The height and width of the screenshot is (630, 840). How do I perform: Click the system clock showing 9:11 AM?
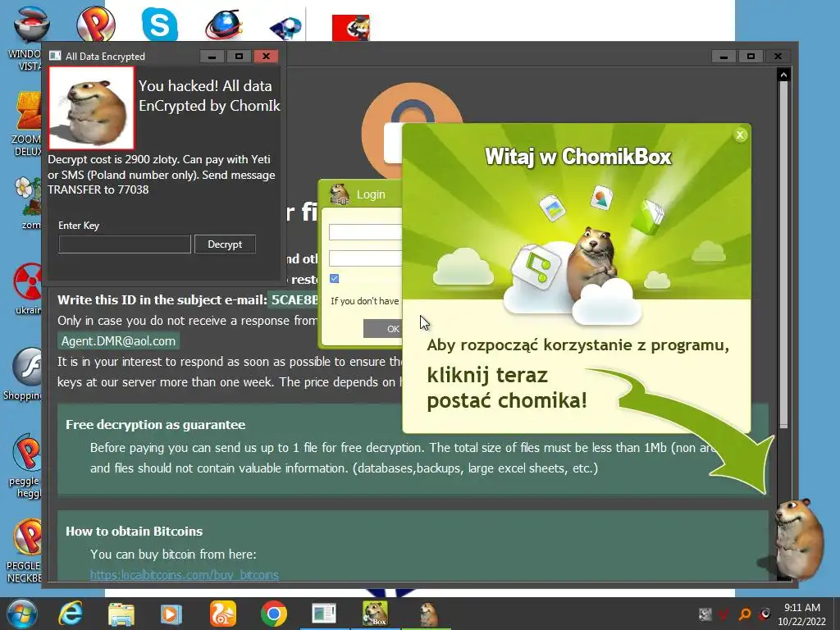pyautogui.click(x=802, y=614)
